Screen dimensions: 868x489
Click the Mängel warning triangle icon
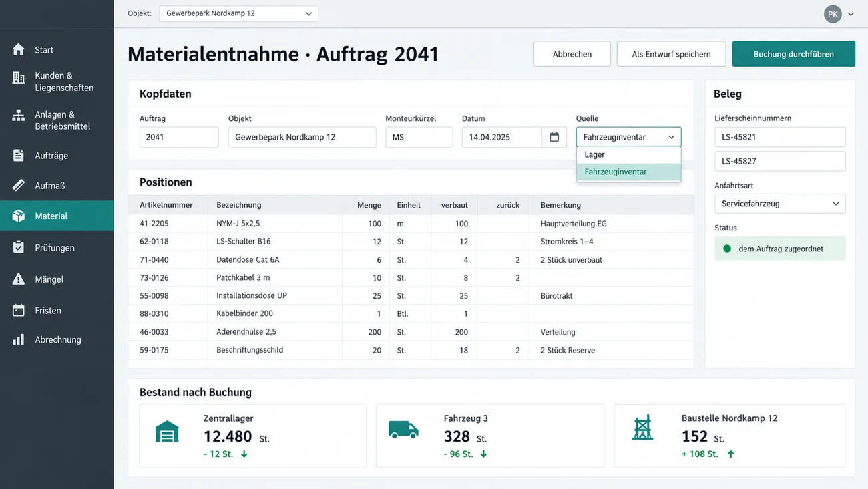[x=19, y=279]
